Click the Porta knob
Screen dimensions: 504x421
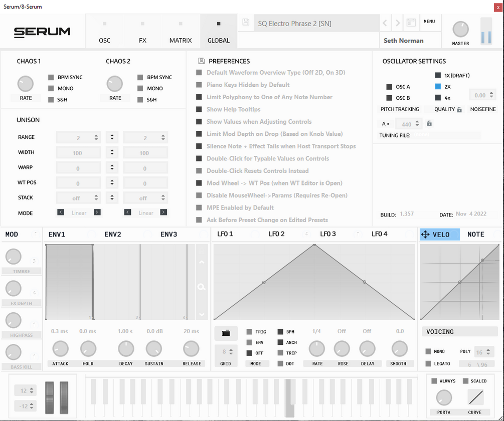(444, 397)
